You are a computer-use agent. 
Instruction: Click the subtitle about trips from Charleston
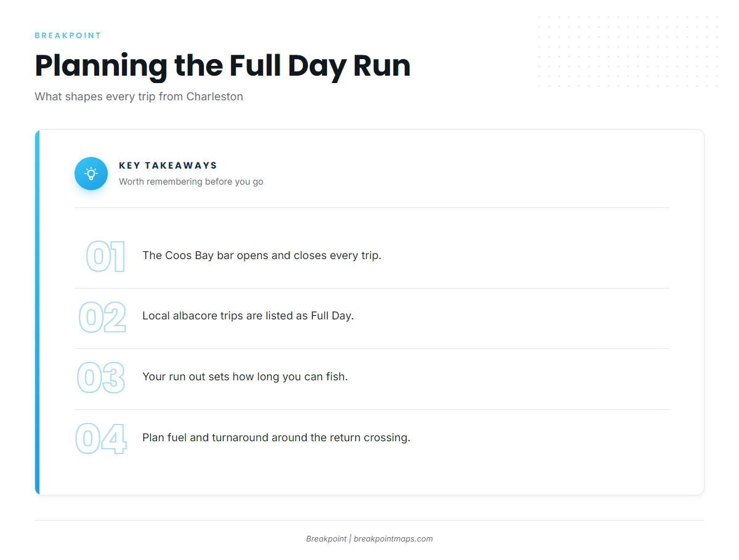point(139,97)
